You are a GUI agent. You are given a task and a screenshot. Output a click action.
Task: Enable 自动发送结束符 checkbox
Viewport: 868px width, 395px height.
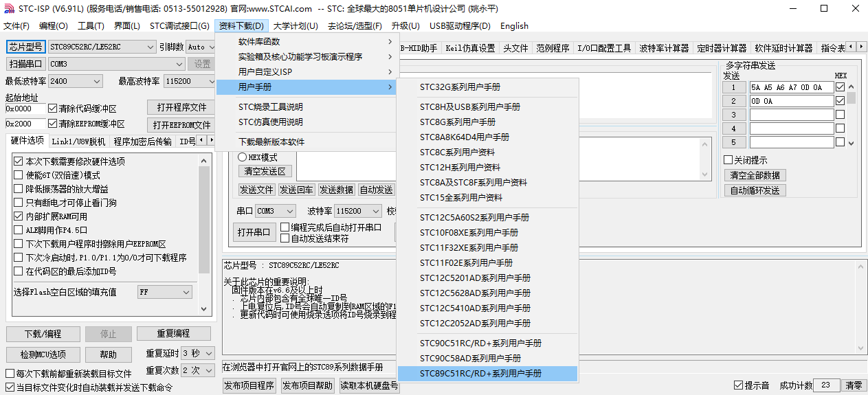click(285, 238)
